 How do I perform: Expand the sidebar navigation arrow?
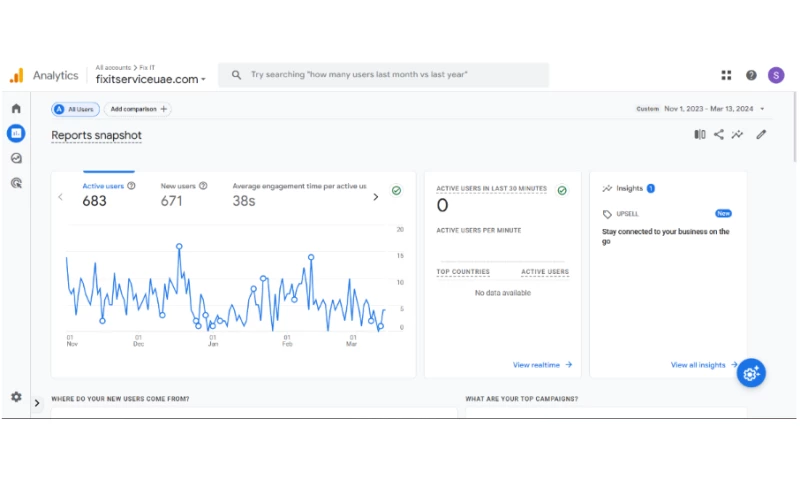pos(37,403)
